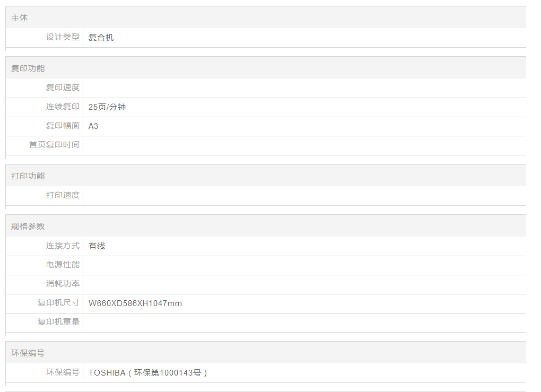Viewport: 541px width, 392px height.
Task: Select the 连接方式 row label
Action: pyautogui.click(x=63, y=246)
